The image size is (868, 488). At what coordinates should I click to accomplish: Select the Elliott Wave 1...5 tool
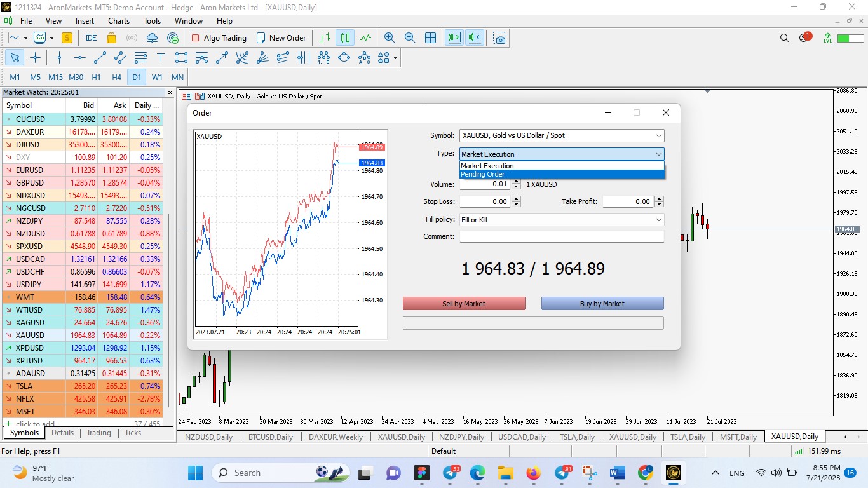(x=323, y=58)
